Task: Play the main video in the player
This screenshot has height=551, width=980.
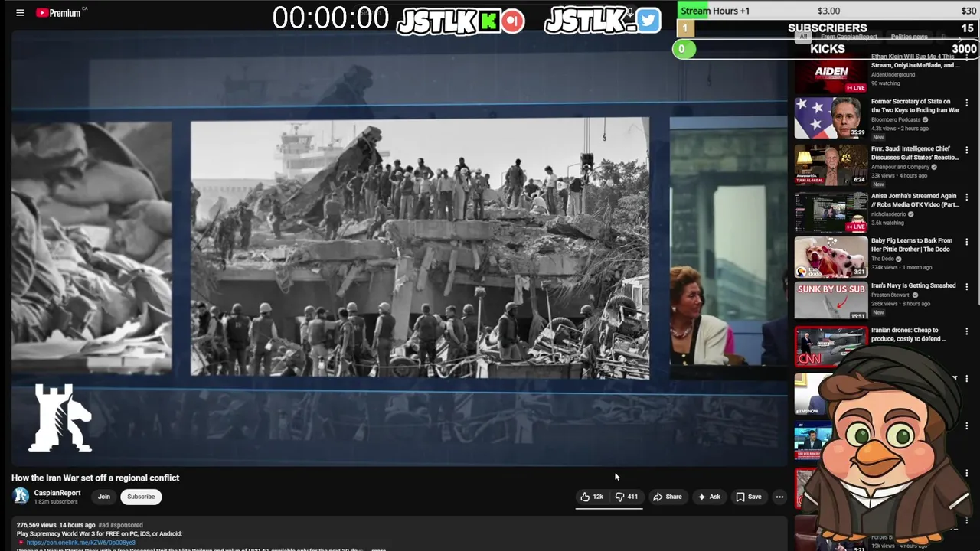Action: 399,249
